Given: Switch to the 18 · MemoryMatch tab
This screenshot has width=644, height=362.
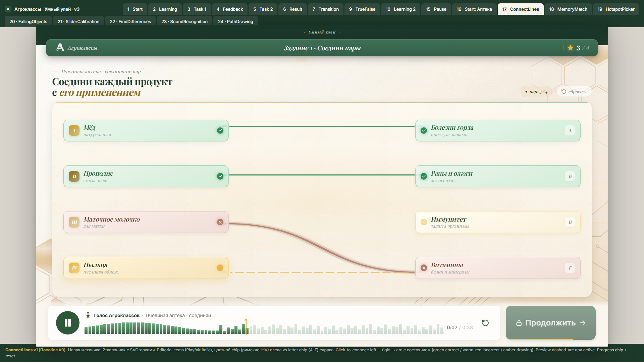Looking at the screenshot, I should coord(568,9).
